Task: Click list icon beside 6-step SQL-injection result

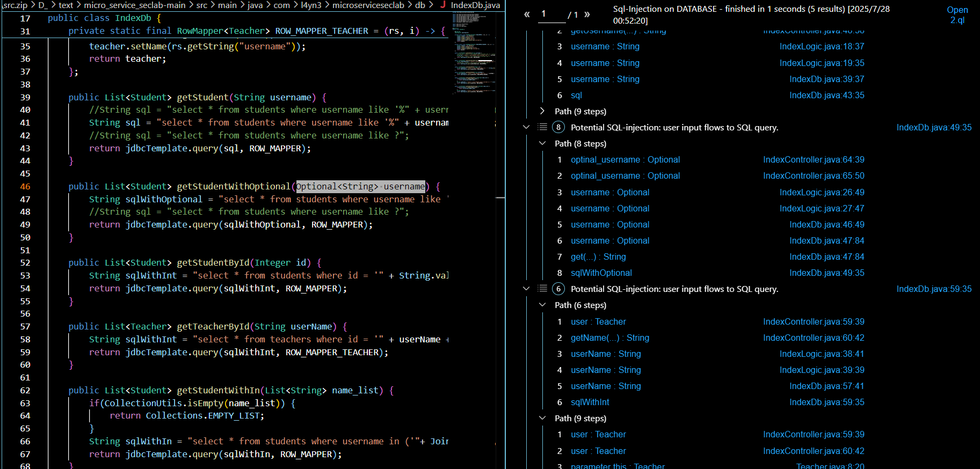Action: click(x=542, y=289)
